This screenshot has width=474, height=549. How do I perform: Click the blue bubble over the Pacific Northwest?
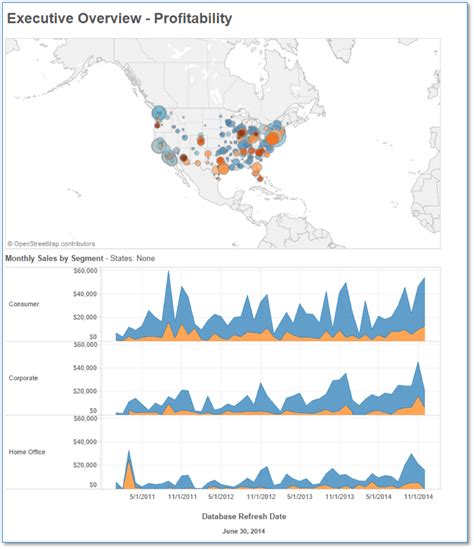pos(159,113)
